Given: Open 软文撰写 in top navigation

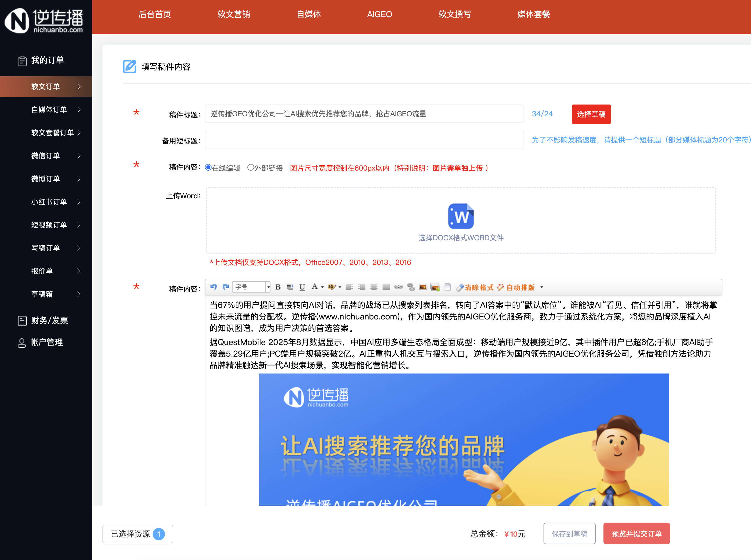Looking at the screenshot, I should click(x=454, y=14).
